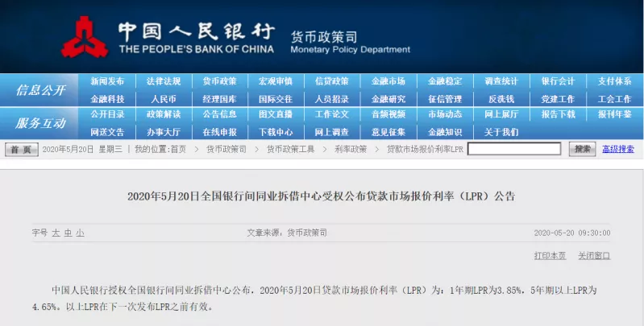Visit 征信管理 page
The height and width of the screenshot is (326, 644).
[x=445, y=99]
